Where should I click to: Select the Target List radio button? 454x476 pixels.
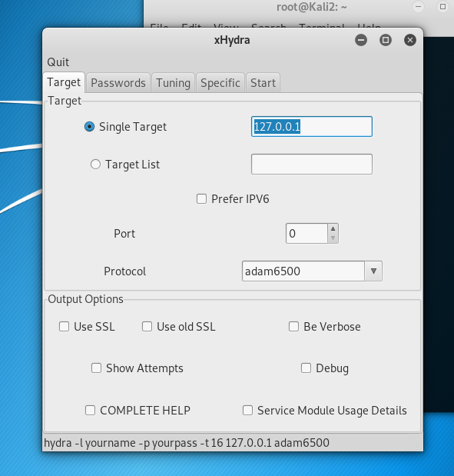click(x=95, y=165)
